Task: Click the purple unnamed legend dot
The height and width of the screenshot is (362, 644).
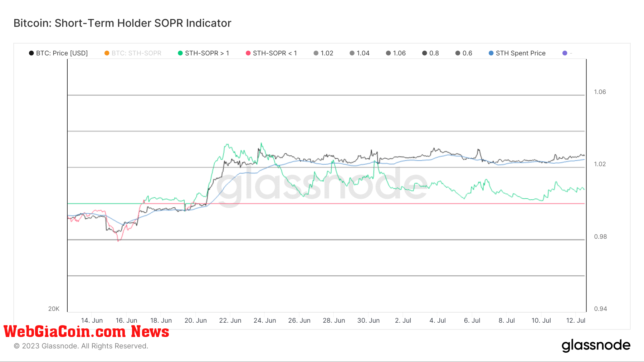Action: pos(565,53)
